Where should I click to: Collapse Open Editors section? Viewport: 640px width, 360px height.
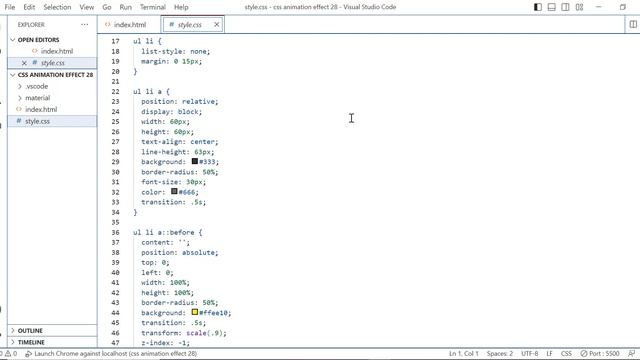pyautogui.click(x=13, y=40)
